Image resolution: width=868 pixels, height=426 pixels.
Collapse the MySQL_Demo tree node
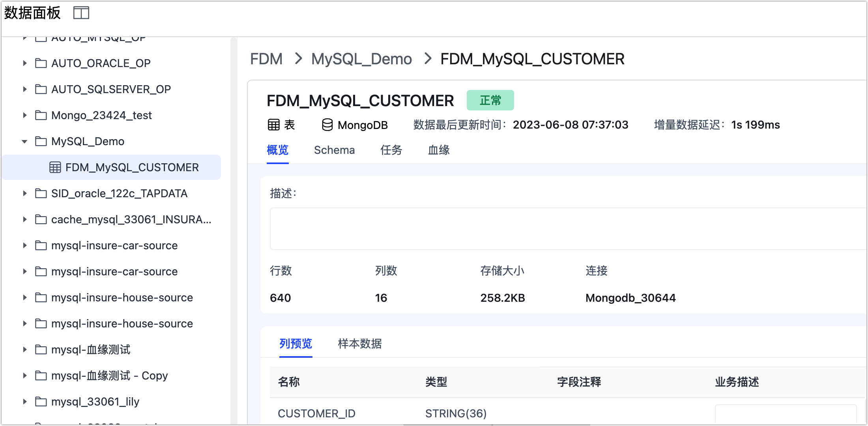click(x=24, y=141)
